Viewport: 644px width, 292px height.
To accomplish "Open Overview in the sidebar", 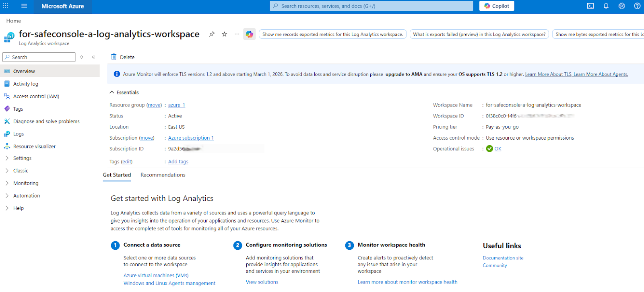I will coord(50,71).
